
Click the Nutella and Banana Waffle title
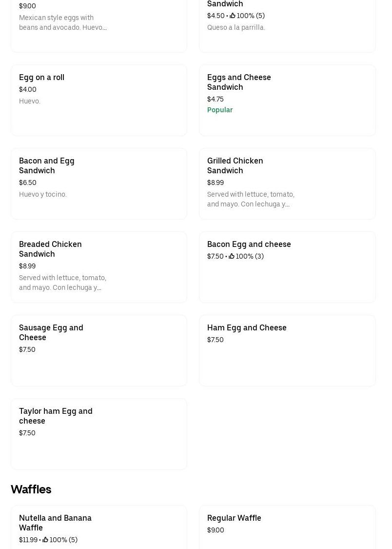(x=55, y=523)
